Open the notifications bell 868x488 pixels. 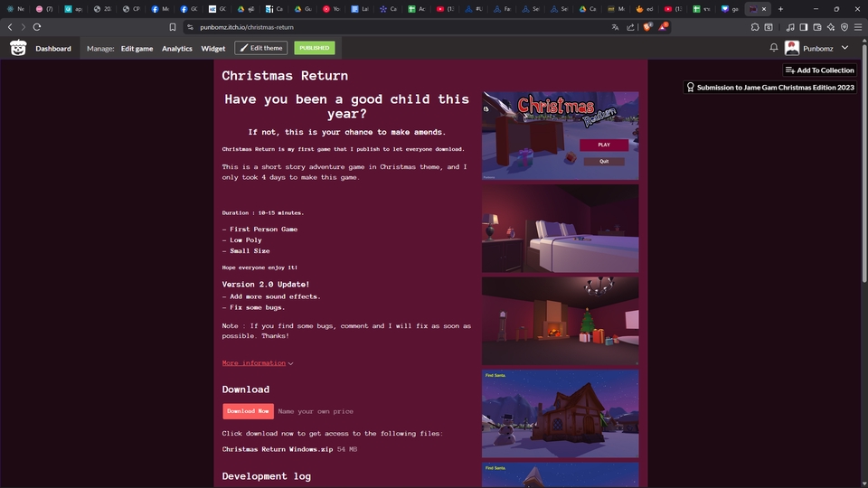coord(773,48)
